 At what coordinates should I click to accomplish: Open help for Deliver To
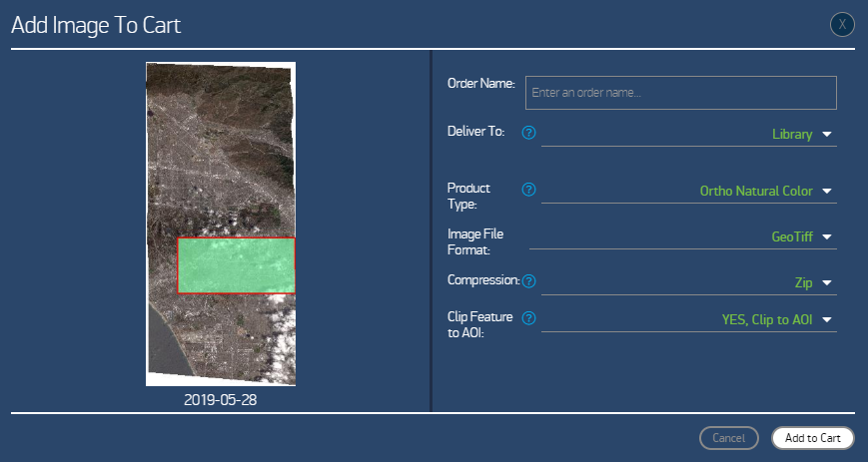[528, 133]
